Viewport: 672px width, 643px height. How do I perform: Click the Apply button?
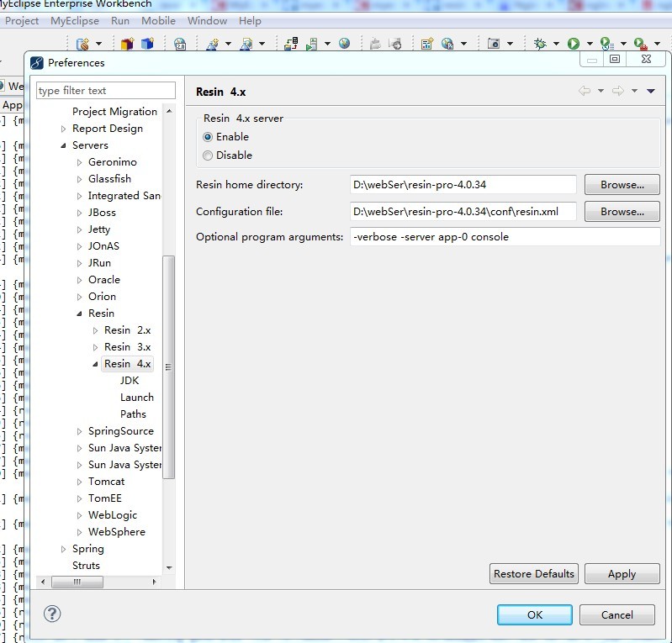click(622, 573)
